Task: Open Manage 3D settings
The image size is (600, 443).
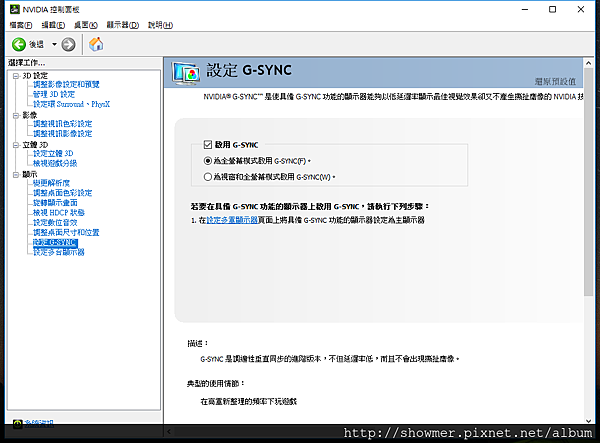Action: [54, 94]
